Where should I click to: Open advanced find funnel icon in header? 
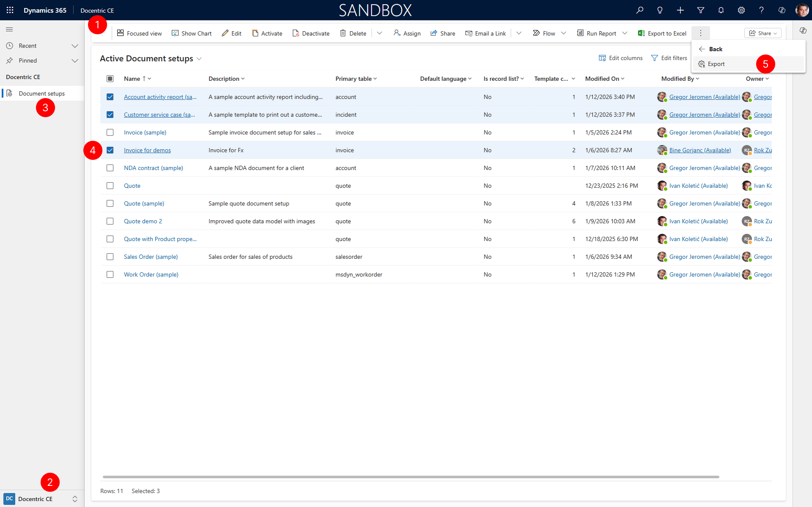(701, 10)
